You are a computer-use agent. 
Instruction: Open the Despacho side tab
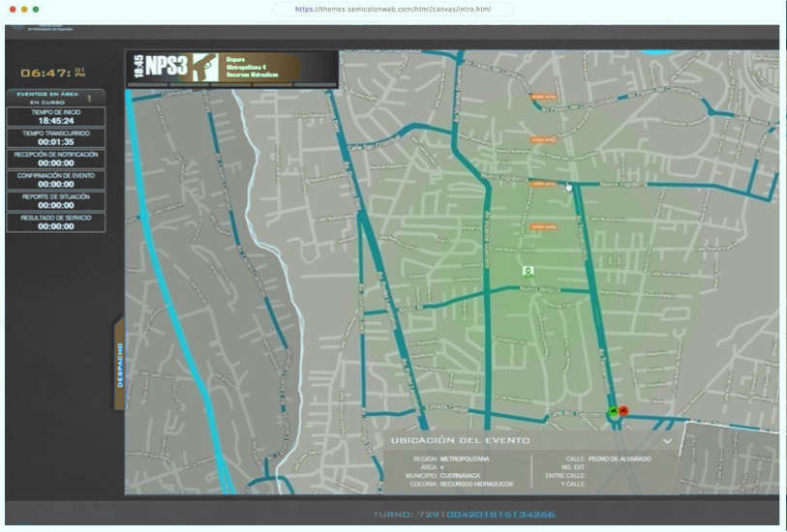[119, 364]
